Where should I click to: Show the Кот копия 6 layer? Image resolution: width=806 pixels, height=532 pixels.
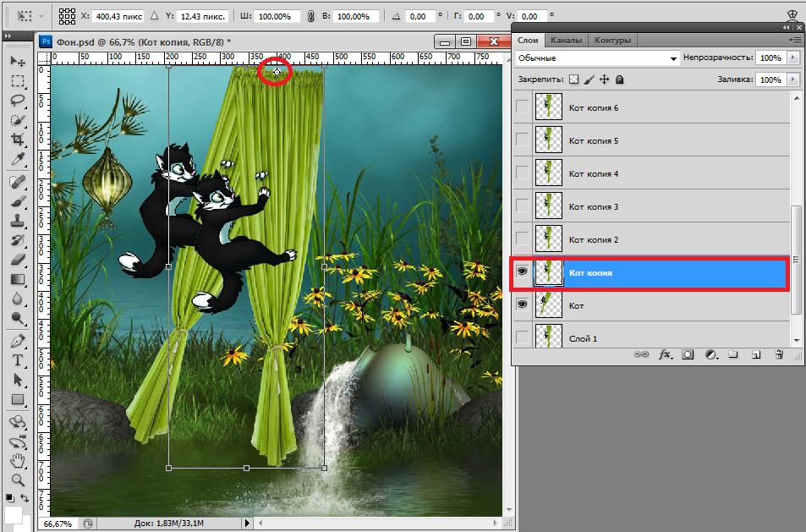pyautogui.click(x=523, y=107)
